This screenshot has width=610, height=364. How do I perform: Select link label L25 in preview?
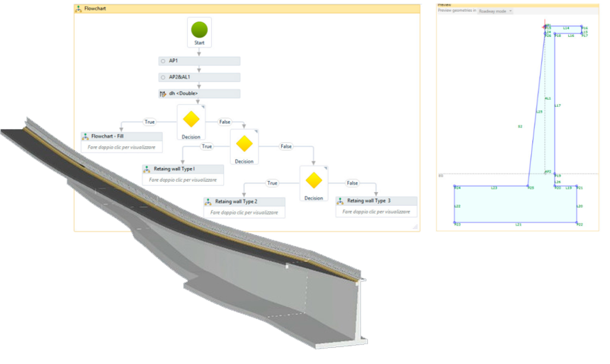539,112
